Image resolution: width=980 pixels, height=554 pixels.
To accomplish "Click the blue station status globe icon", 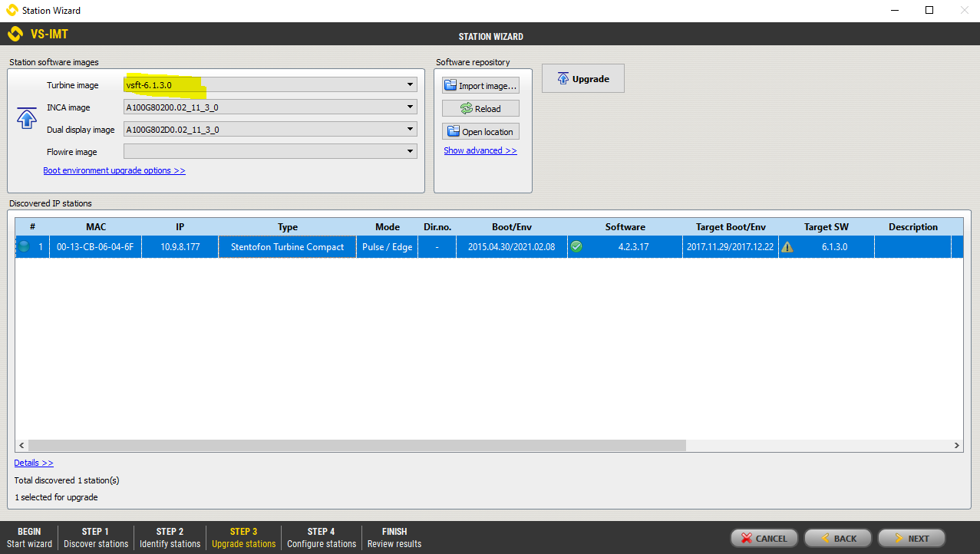I will click(24, 247).
